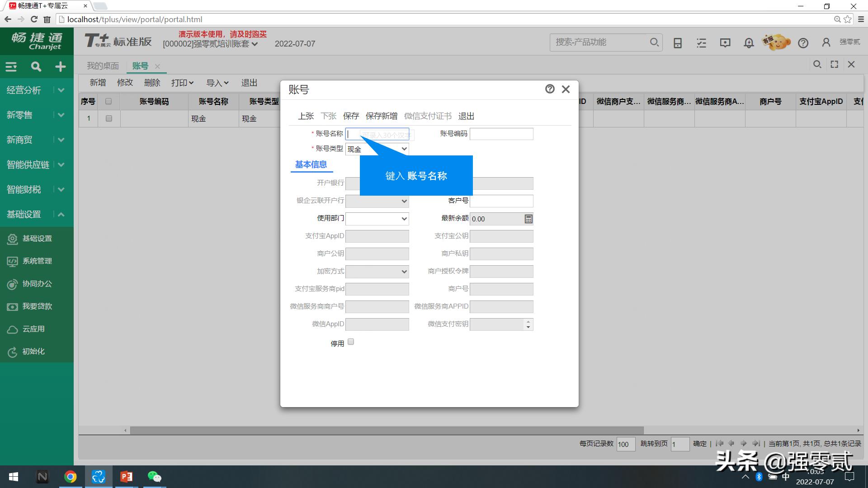Check the row 1 checkbox in the table

[108, 118]
